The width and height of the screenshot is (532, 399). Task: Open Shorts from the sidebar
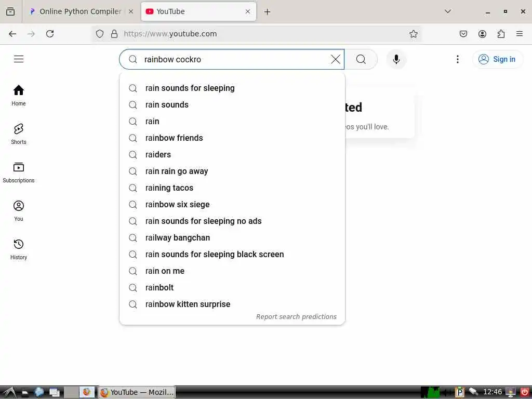coord(19,134)
